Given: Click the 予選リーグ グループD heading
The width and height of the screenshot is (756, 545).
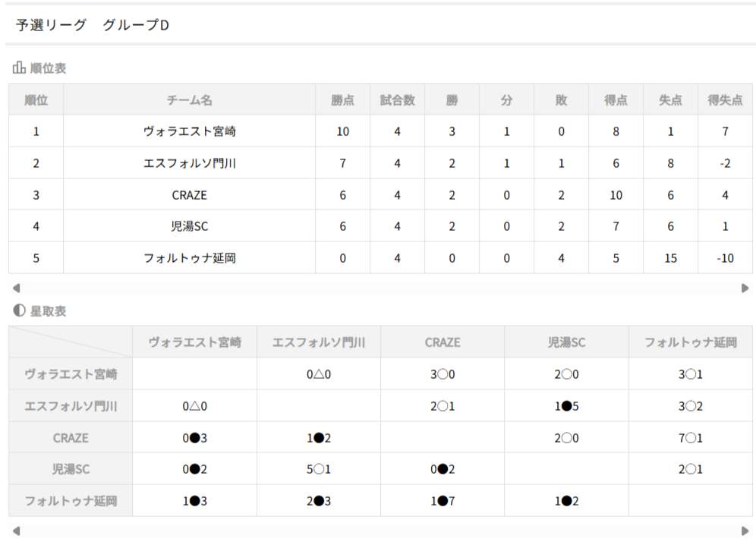Looking at the screenshot, I should coord(93,25).
